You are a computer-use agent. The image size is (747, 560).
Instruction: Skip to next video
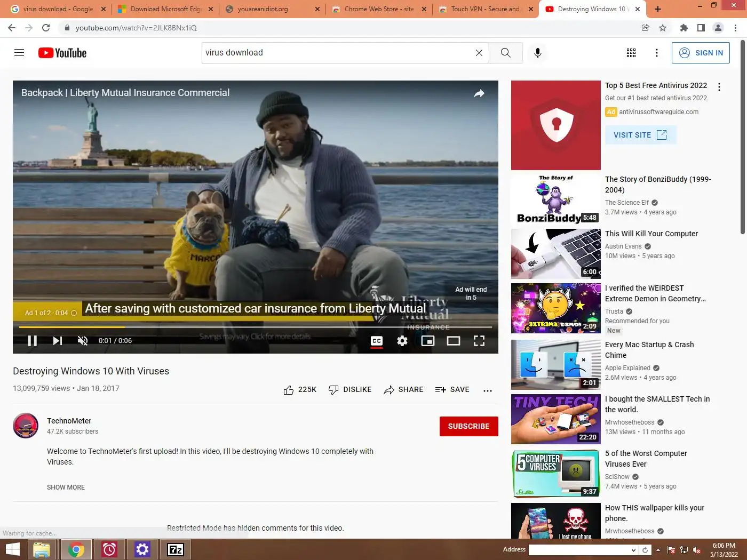[x=58, y=341]
